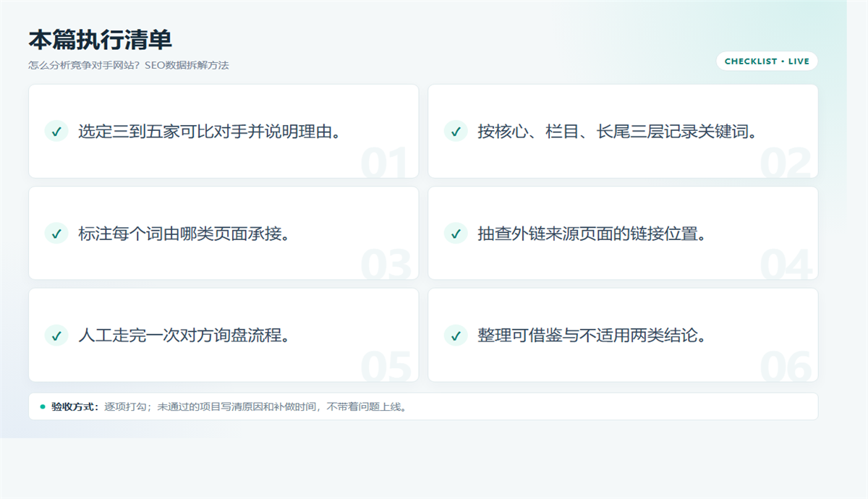Click text 按核心、栏目、长尾三层记录关键词。
The height and width of the screenshot is (499, 868).
coord(618,132)
